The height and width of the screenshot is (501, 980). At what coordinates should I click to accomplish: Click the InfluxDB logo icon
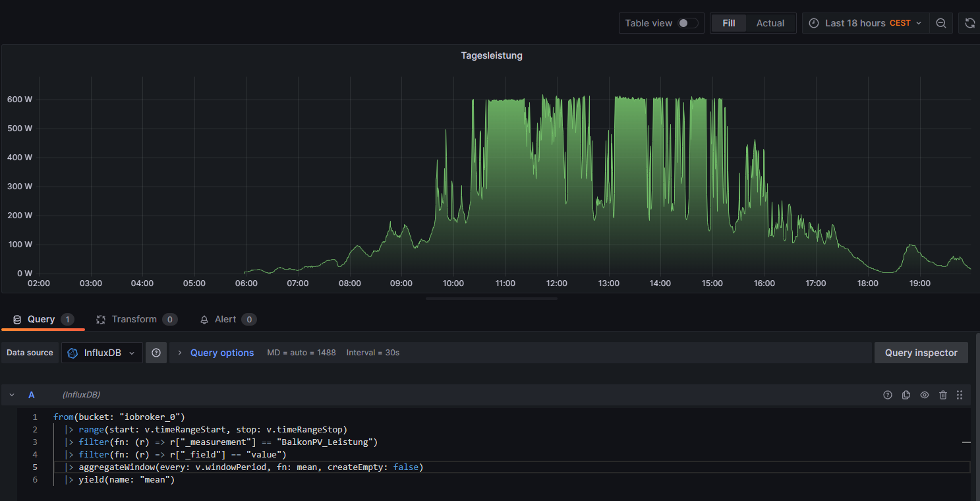(x=73, y=353)
